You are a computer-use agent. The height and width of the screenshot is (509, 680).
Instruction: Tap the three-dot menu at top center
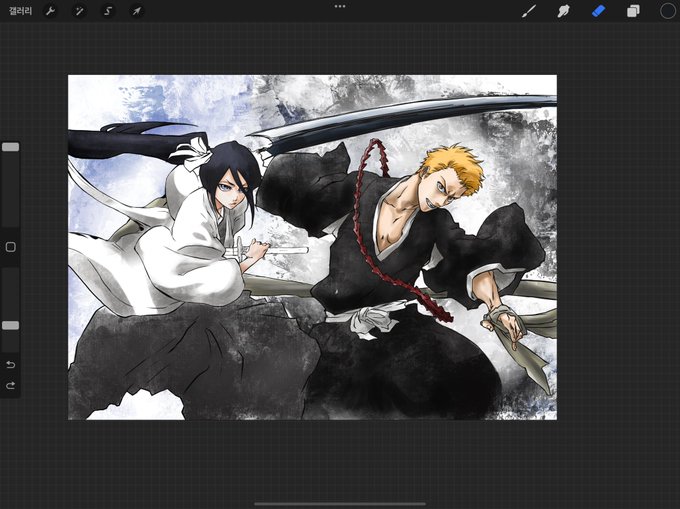click(x=340, y=7)
